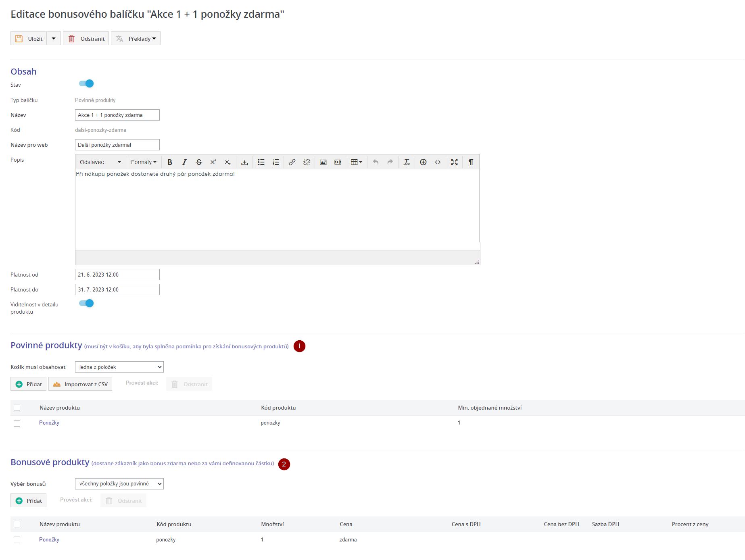Open the Ponožky bonus product link
This screenshot has width=745, height=560.
click(49, 539)
